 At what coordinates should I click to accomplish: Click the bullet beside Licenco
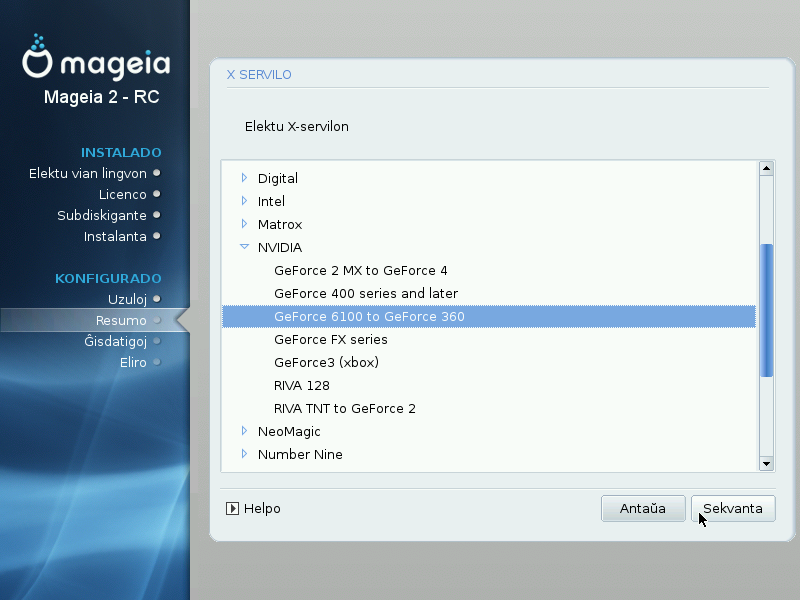[x=157, y=194]
